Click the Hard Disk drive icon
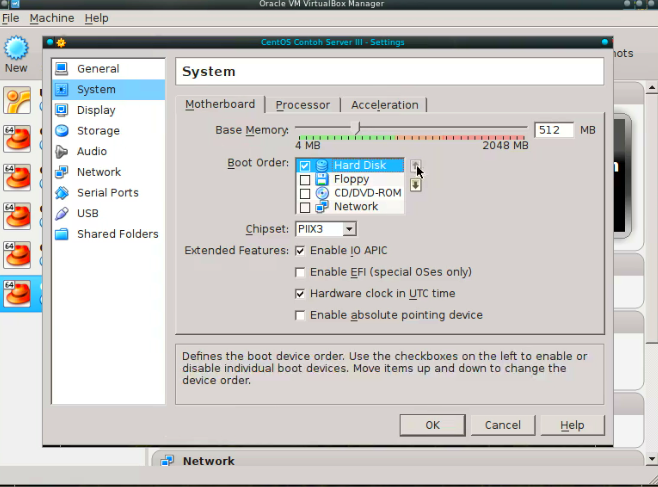The width and height of the screenshot is (658, 487). coord(322,165)
